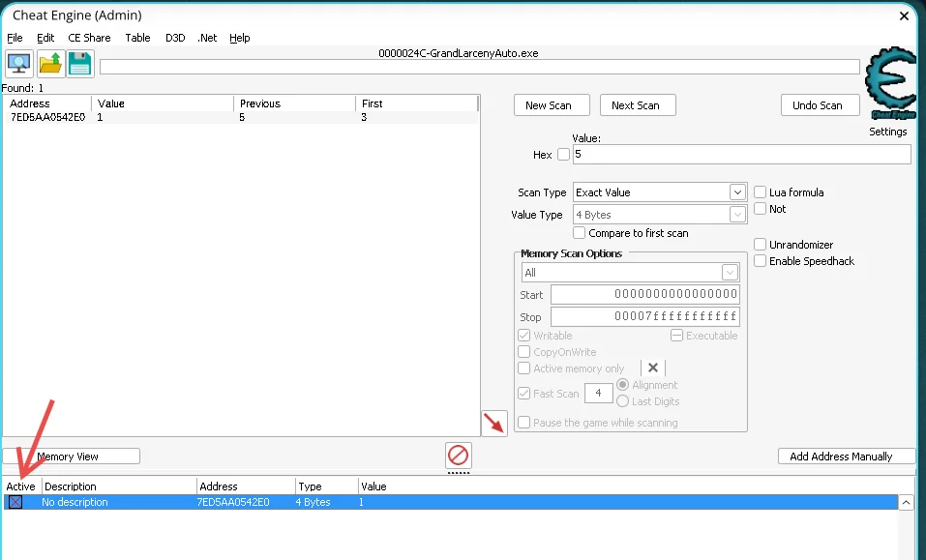Open Memory View

(72, 457)
